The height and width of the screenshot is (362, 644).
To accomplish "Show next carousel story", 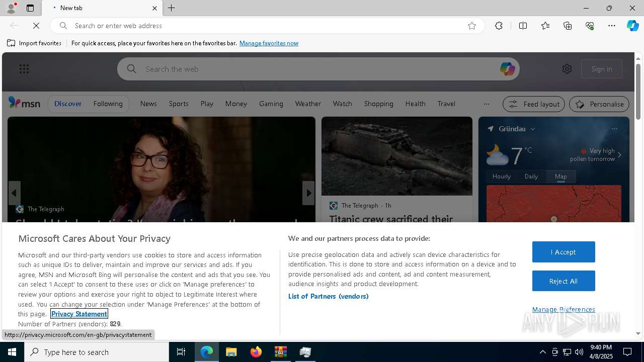I will pos(308,193).
